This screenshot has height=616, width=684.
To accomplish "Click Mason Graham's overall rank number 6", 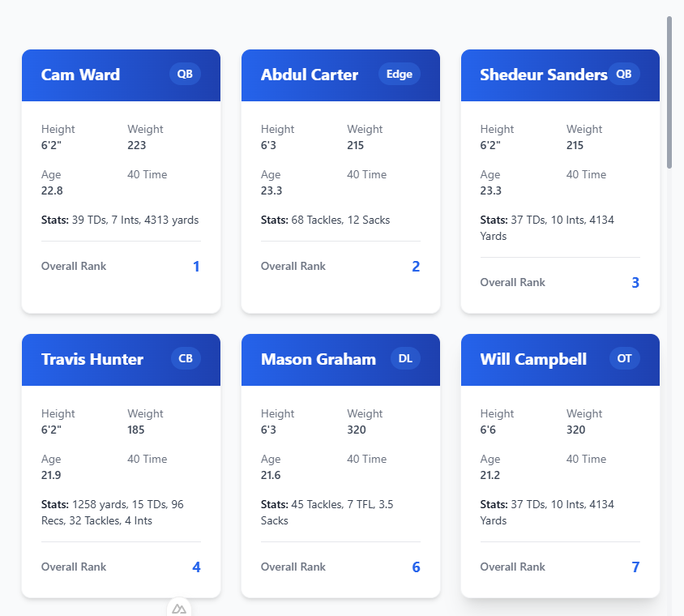I will click(416, 567).
